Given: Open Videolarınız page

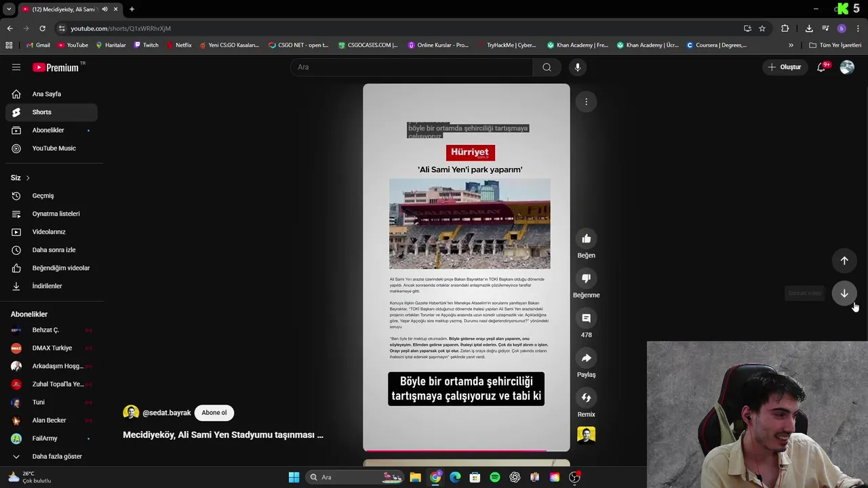Looking at the screenshot, I should pos(52,232).
